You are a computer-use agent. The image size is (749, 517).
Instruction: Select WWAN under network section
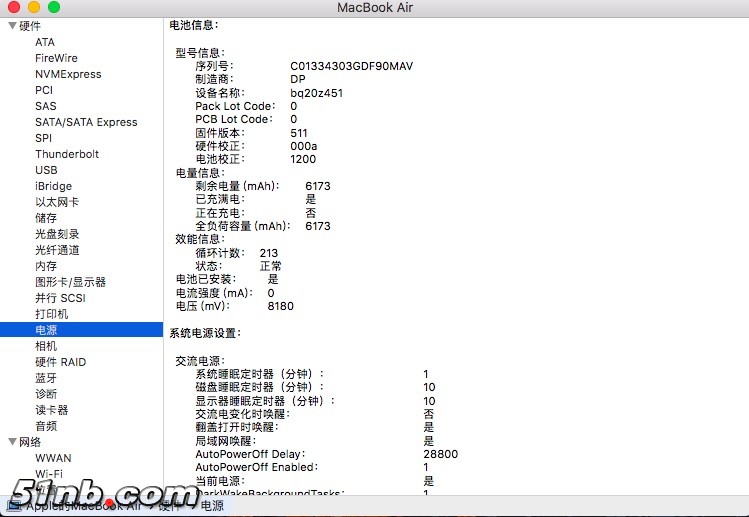pos(53,458)
